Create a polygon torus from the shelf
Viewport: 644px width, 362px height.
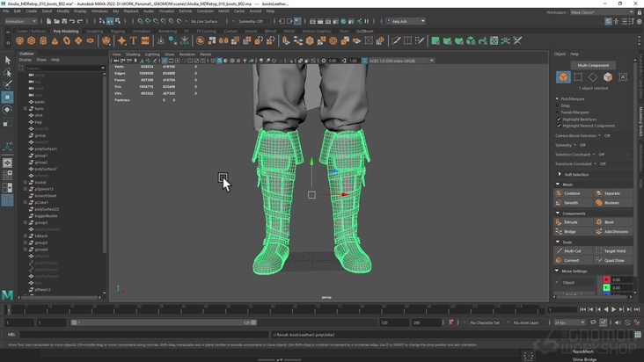coord(67,40)
